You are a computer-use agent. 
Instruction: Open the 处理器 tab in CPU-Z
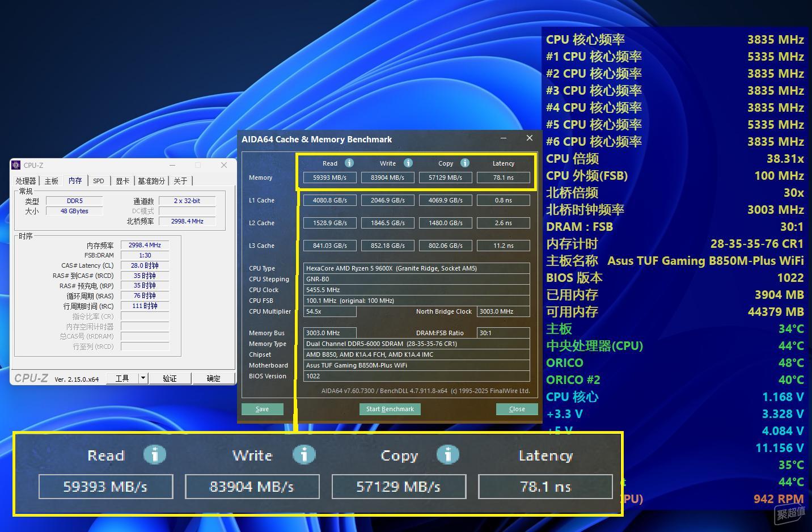pos(26,181)
